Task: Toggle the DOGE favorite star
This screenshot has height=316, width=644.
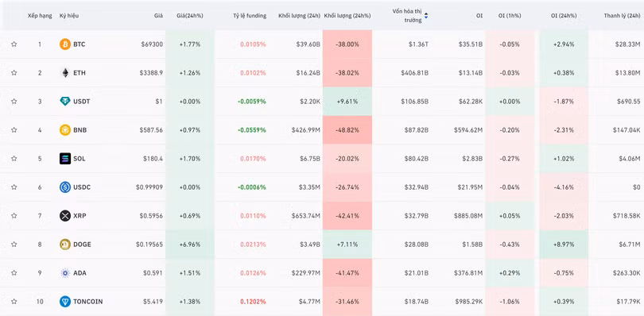Action: [x=14, y=245]
